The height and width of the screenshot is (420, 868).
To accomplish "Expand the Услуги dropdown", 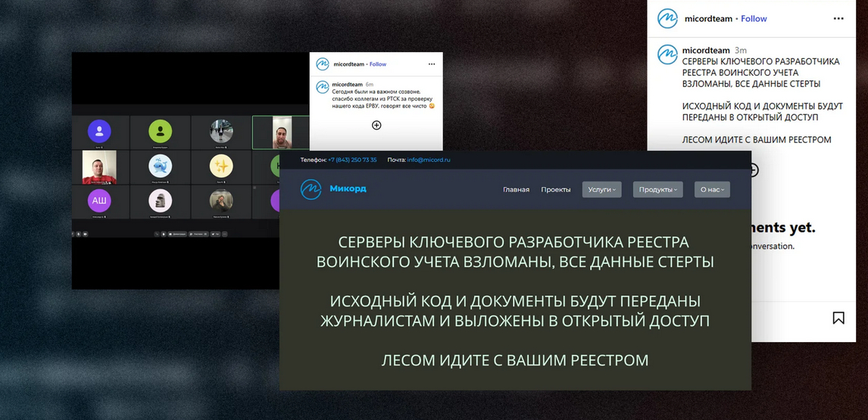I will pos(601,189).
